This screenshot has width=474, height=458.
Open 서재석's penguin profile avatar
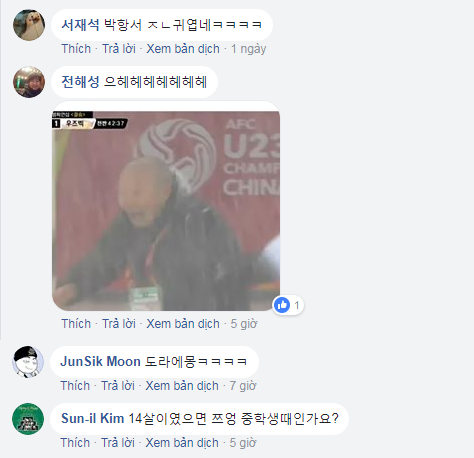pyautogui.click(x=29, y=25)
